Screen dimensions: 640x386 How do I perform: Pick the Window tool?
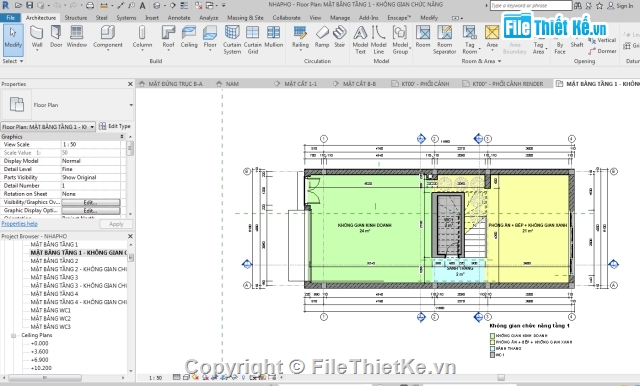(76, 37)
